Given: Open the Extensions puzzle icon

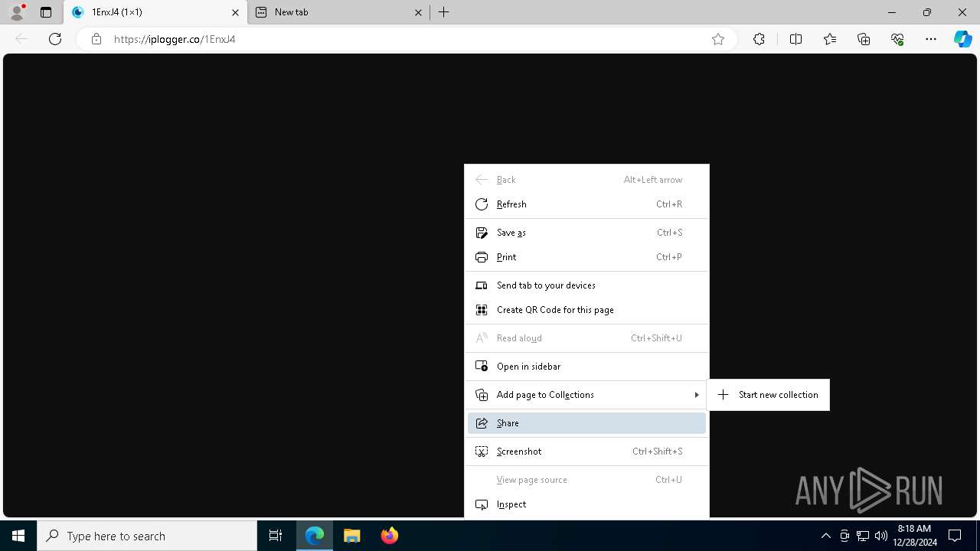Looking at the screenshot, I should (x=759, y=39).
